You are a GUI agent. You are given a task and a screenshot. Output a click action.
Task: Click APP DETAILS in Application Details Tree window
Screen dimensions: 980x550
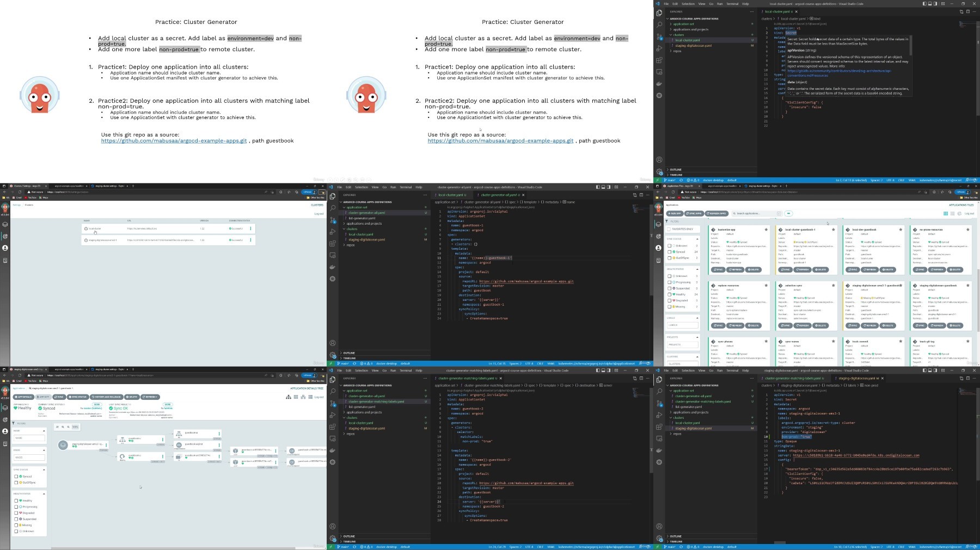23,397
